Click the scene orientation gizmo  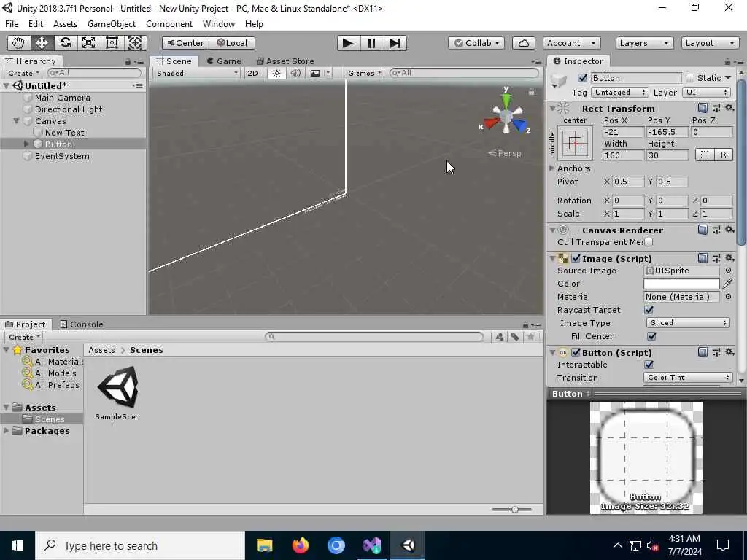pyautogui.click(x=506, y=115)
